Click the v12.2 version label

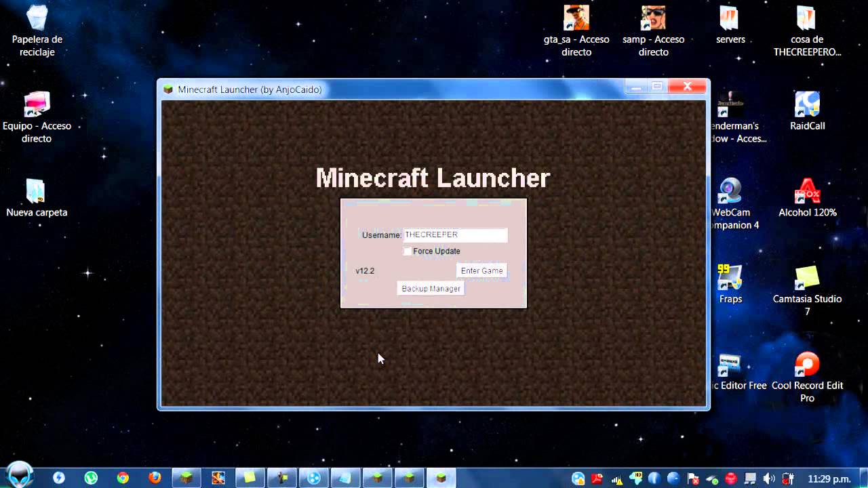365,271
